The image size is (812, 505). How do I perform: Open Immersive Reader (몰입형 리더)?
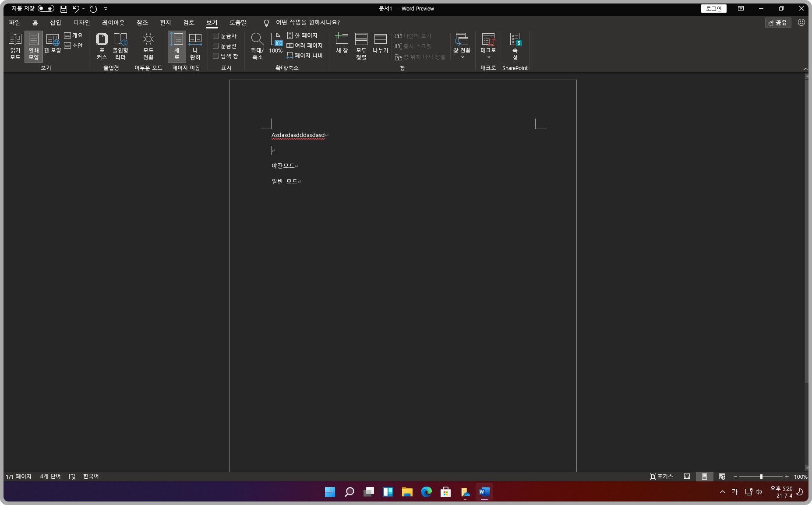pyautogui.click(x=120, y=46)
